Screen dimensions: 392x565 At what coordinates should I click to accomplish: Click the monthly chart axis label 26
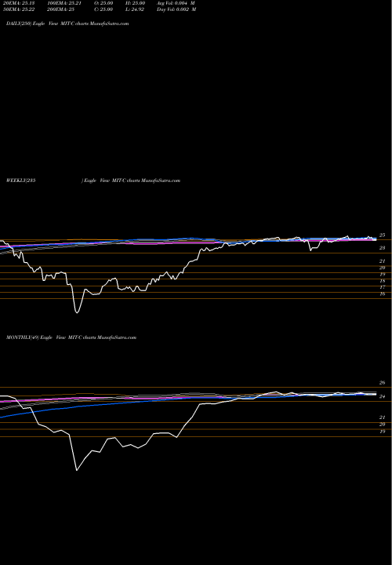tap(383, 383)
